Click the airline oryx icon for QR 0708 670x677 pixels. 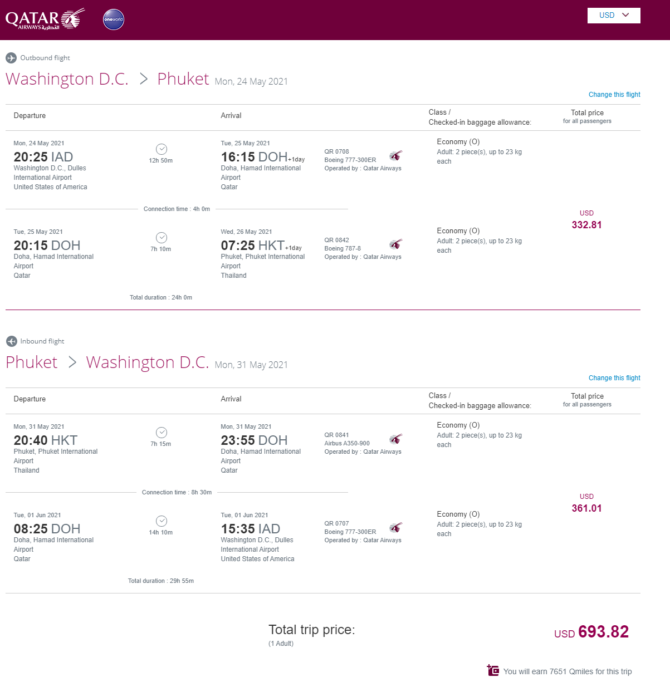[395, 155]
